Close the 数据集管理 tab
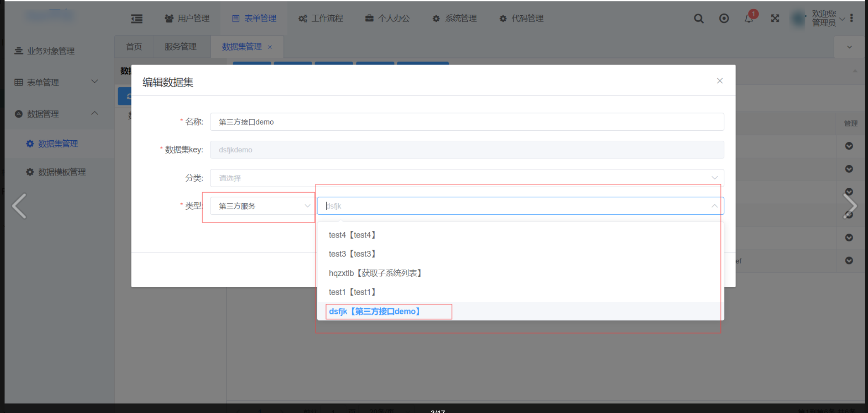The image size is (868, 413). tap(270, 47)
